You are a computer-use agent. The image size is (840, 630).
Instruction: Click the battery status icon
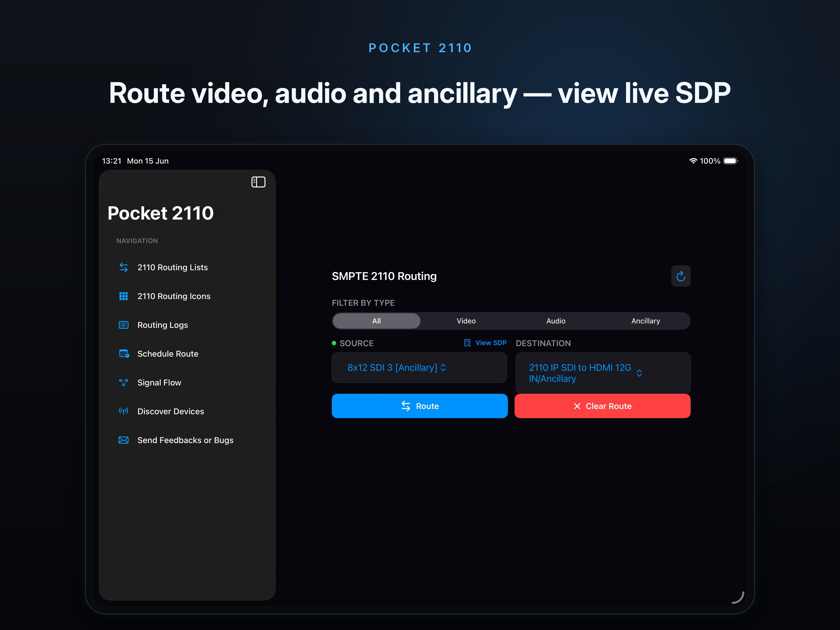pos(730,161)
